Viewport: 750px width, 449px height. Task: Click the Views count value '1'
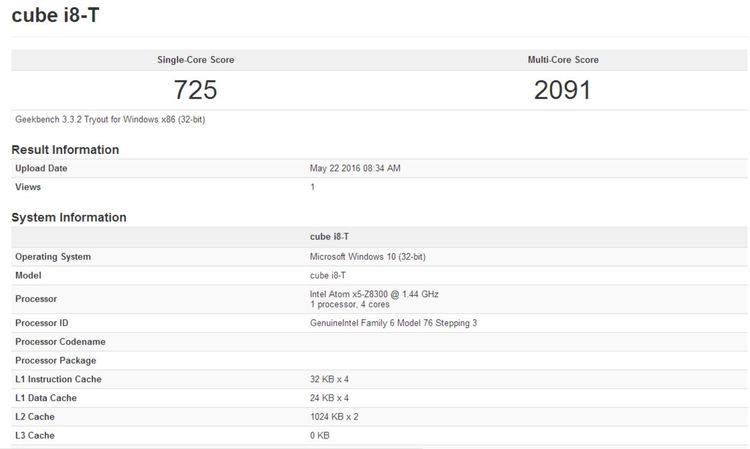(x=312, y=187)
